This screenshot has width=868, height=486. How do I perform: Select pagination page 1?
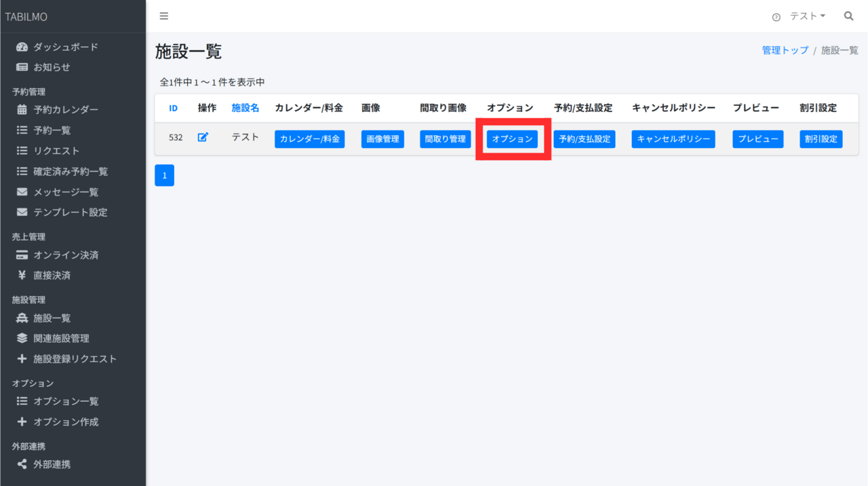(x=164, y=175)
